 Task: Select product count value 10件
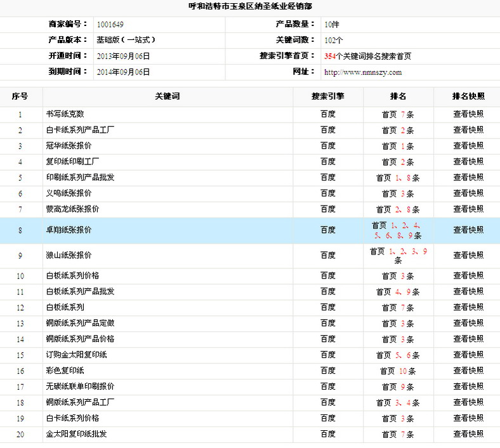[332, 25]
